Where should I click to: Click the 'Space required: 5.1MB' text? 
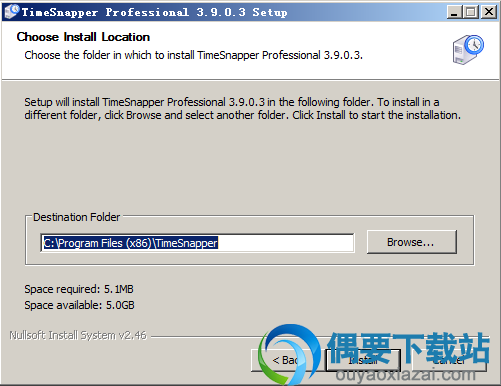coord(79,289)
